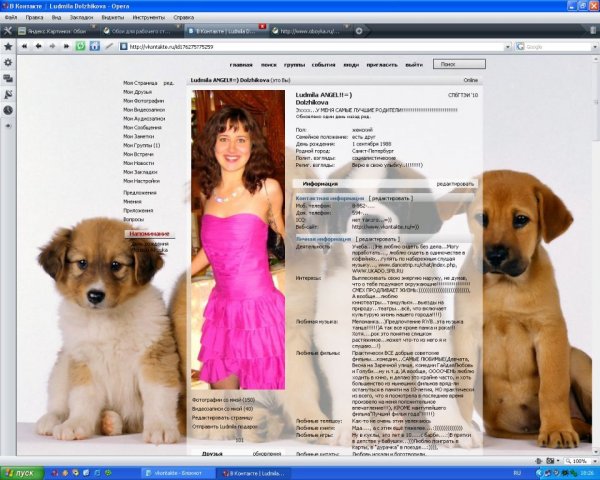The width and height of the screenshot is (600, 480).
Task: Open the Opera panels wrench icon
Action: (8, 31)
